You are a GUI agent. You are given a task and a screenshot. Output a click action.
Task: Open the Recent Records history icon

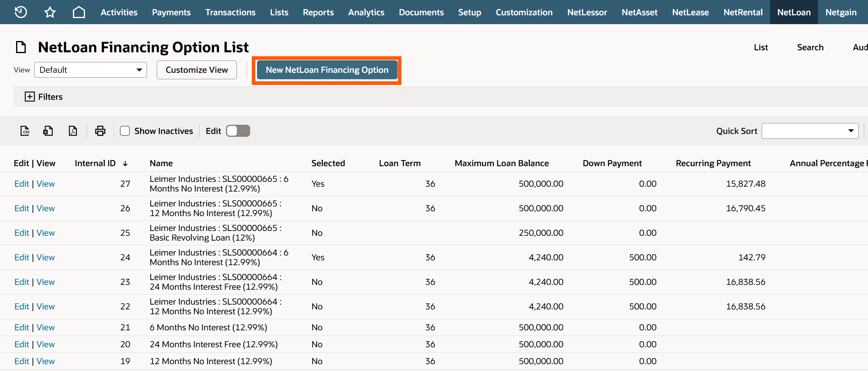coord(21,12)
